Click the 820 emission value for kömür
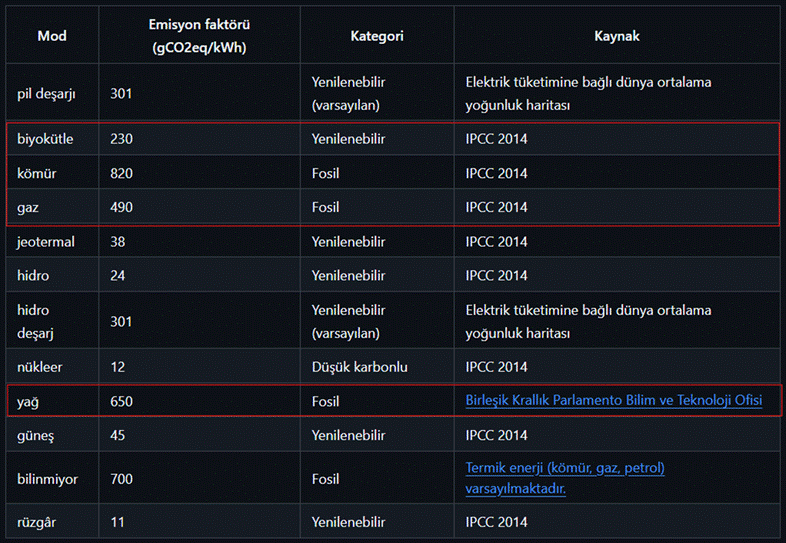This screenshot has width=786, height=543. [x=121, y=173]
